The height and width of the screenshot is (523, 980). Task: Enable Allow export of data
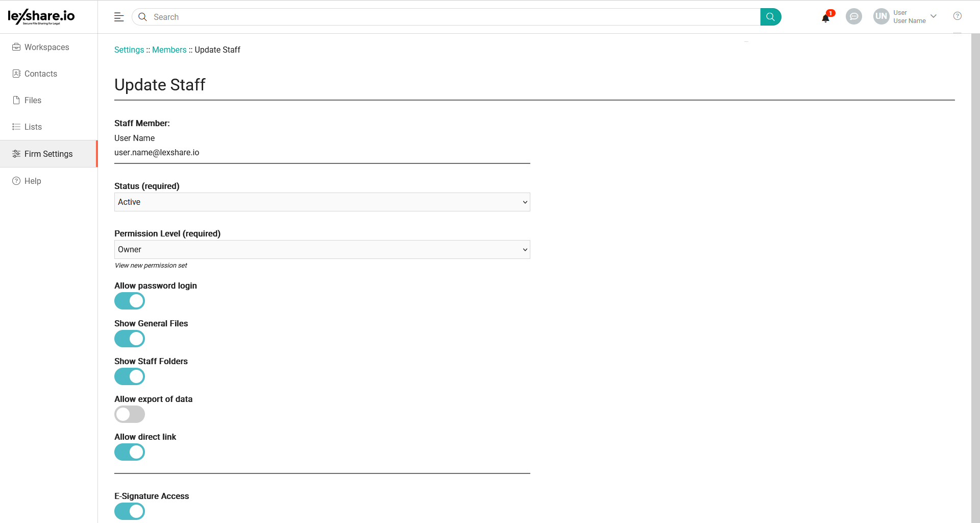(130, 414)
